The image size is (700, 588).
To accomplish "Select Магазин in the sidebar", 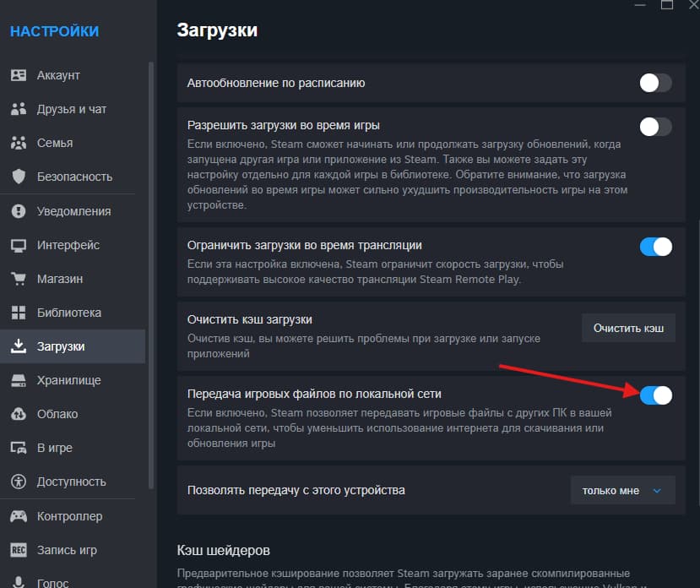I will [x=73, y=279].
